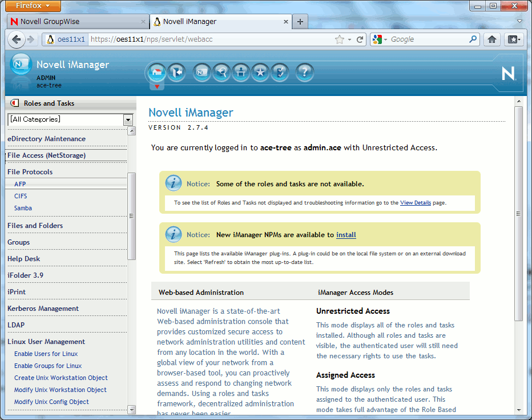
Task: Bookmark this page with the star icon
Action: coord(339,39)
